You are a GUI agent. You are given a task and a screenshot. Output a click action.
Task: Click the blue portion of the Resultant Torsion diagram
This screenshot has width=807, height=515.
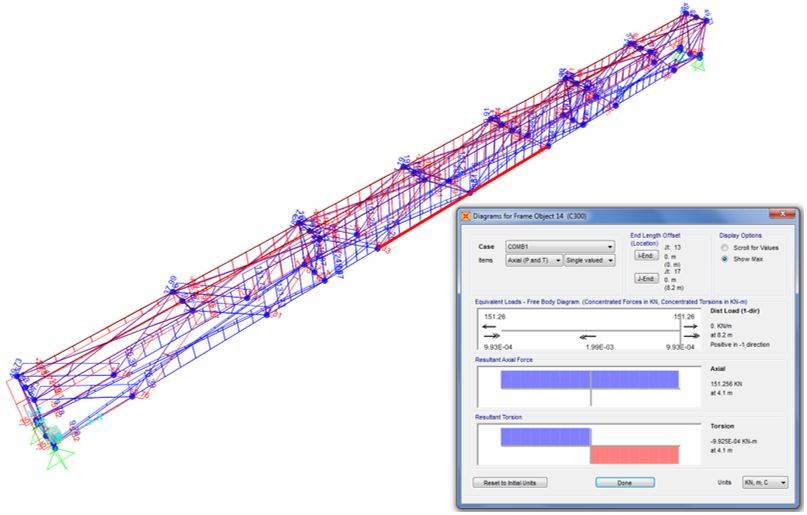coord(546,437)
